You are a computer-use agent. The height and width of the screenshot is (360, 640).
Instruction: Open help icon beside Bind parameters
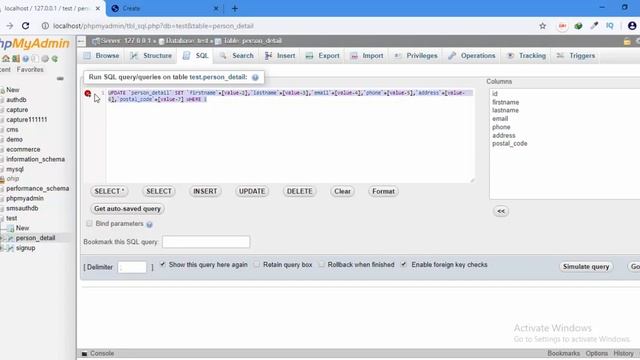tap(149, 224)
